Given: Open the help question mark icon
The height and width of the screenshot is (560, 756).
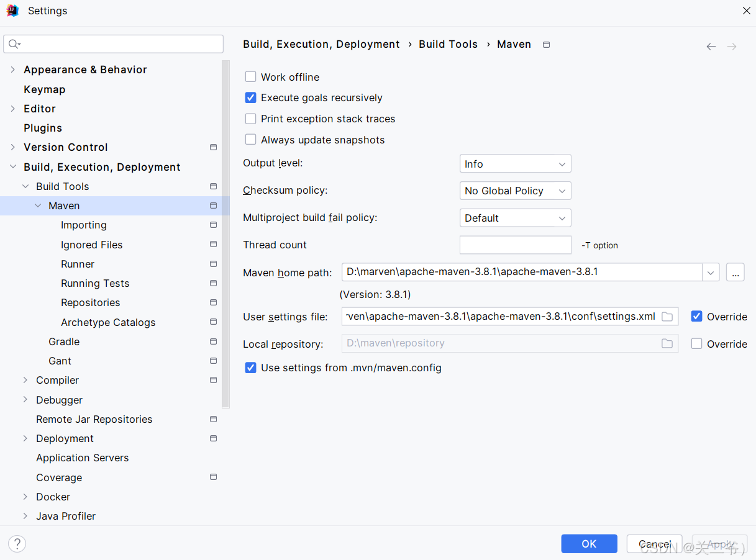Looking at the screenshot, I should coord(17,544).
